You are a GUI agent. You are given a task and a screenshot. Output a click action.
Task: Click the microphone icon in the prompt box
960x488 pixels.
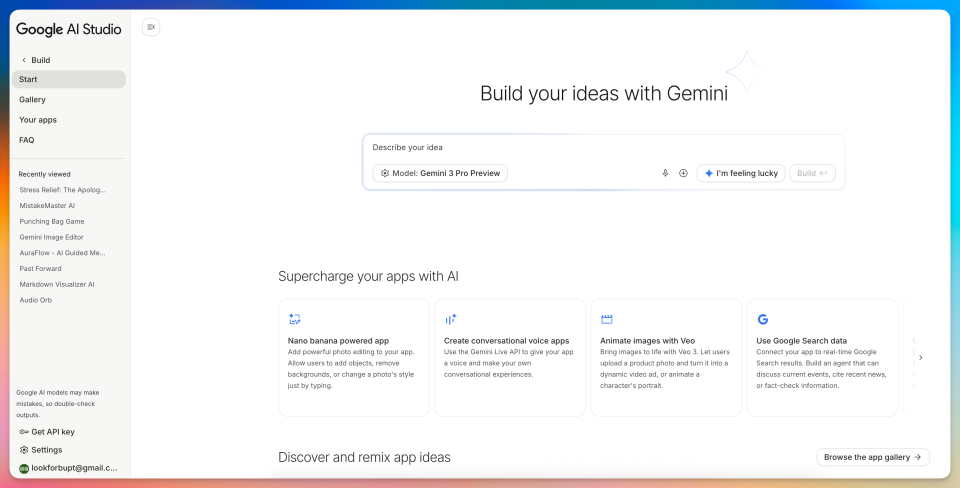click(x=665, y=173)
